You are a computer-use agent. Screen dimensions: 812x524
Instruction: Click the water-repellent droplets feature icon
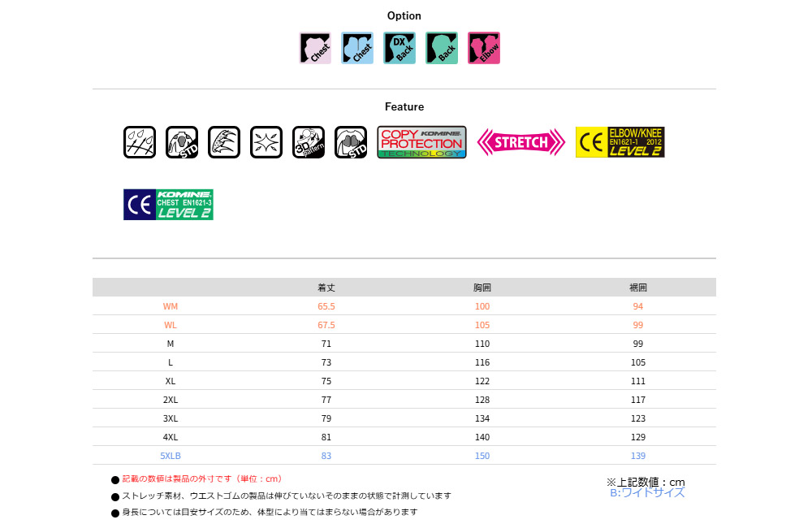tap(140, 142)
